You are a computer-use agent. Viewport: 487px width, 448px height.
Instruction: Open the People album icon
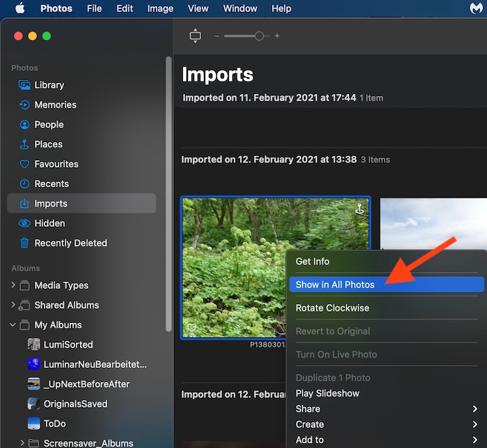tap(24, 125)
